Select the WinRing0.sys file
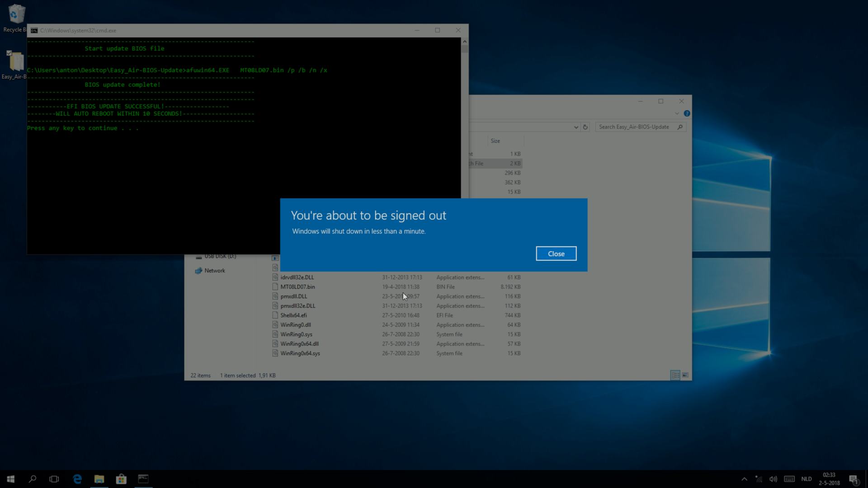 [x=296, y=334]
